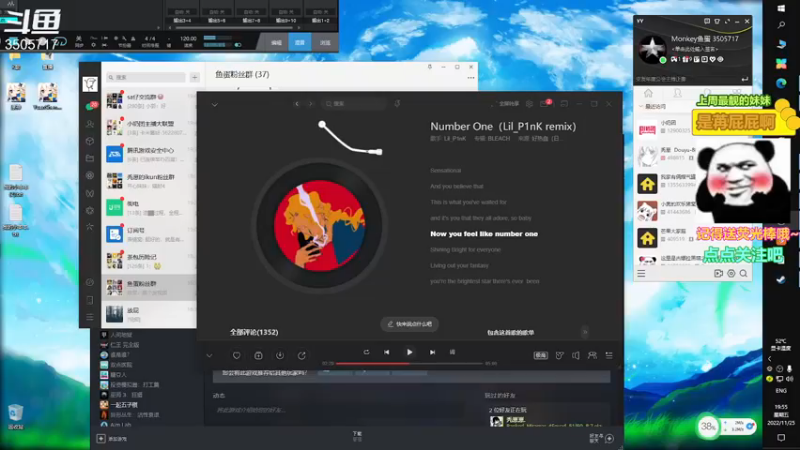Toggle the loop playback mode

coord(366,352)
